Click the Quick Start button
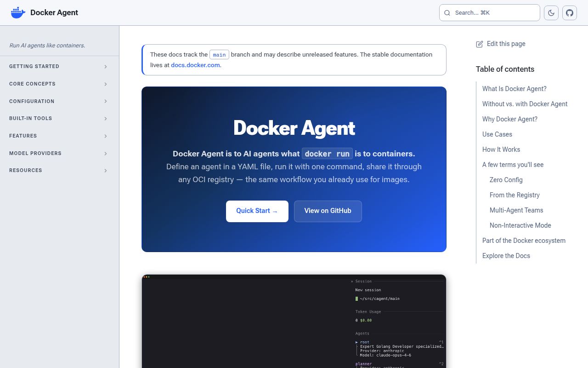Screen dimensions: 588x368 click(257, 211)
